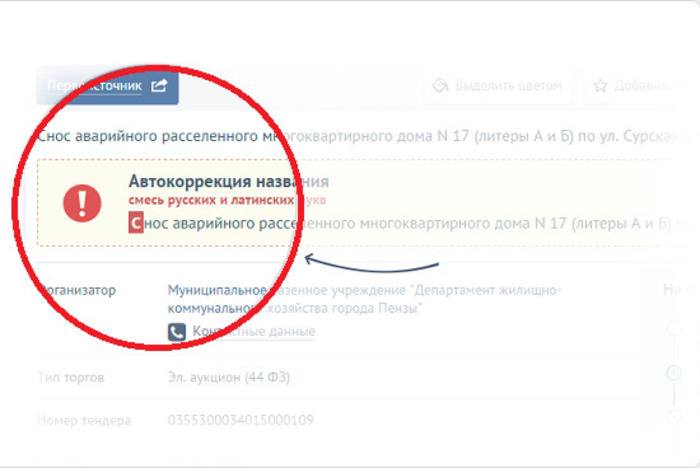Click the смесь русских и латинских букв note
The width and height of the screenshot is (700, 468).
(227, 200)
